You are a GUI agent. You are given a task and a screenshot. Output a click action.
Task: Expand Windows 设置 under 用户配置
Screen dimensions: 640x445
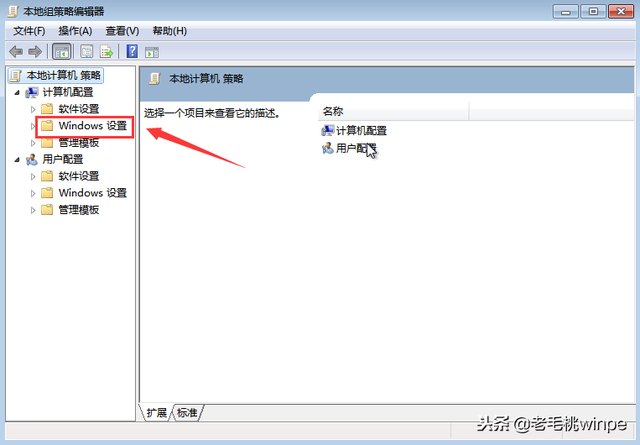(x=33, y=193)
